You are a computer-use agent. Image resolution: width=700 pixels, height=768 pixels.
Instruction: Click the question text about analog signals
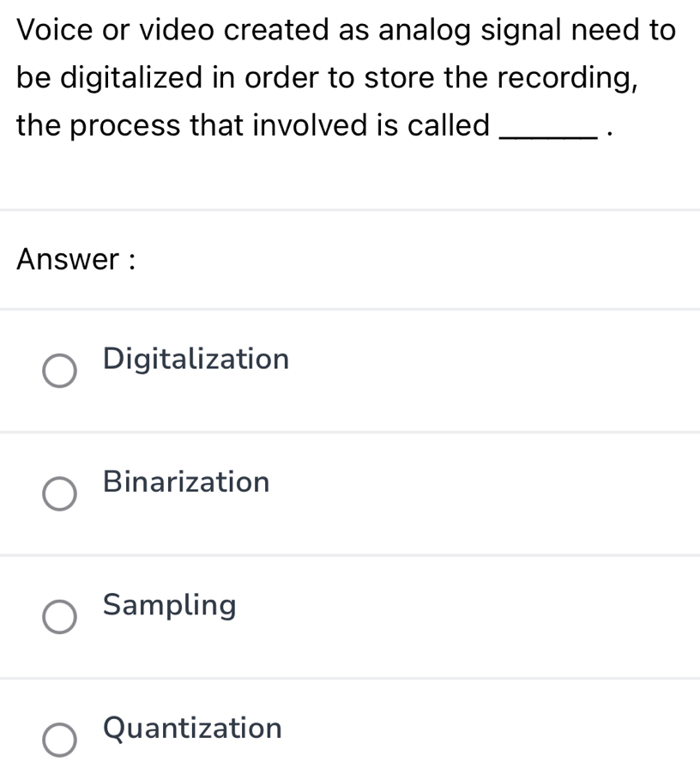(343, 77)
